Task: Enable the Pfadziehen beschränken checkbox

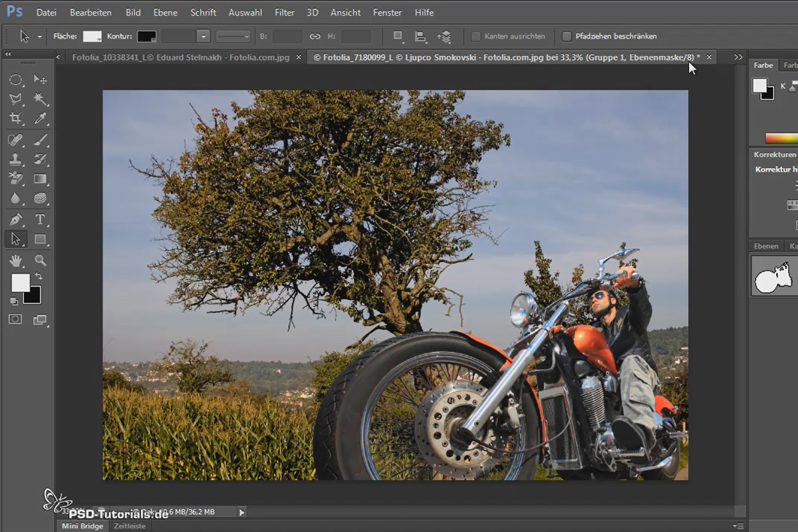Action: click(x=567, y=36)
